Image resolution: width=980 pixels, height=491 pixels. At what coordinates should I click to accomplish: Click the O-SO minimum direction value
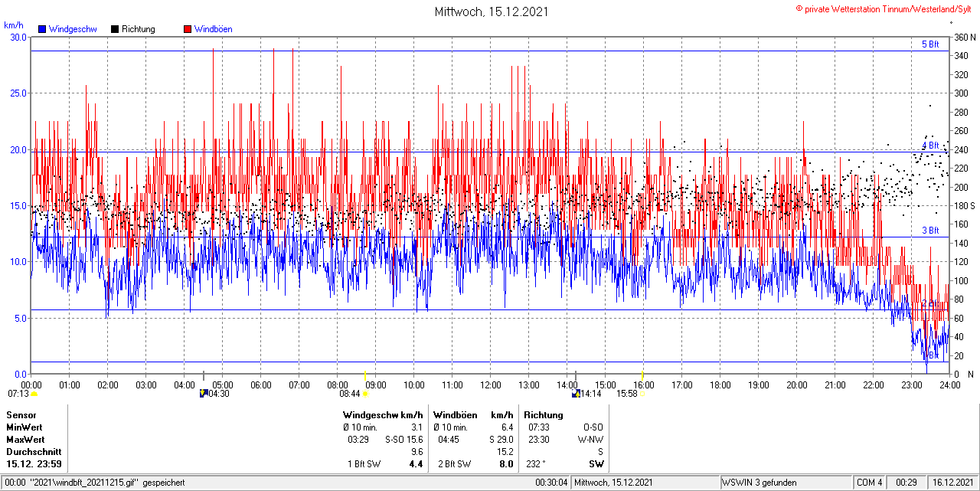[593, 427]
